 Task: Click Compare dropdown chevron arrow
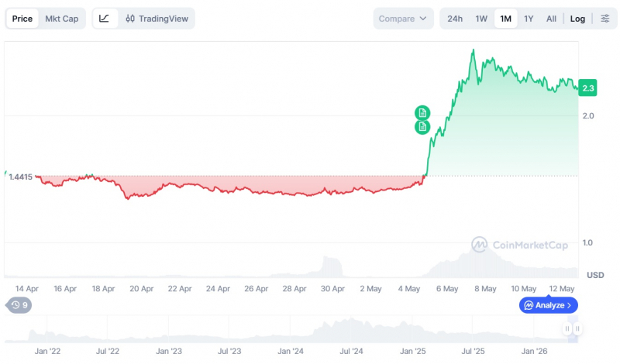423,19
